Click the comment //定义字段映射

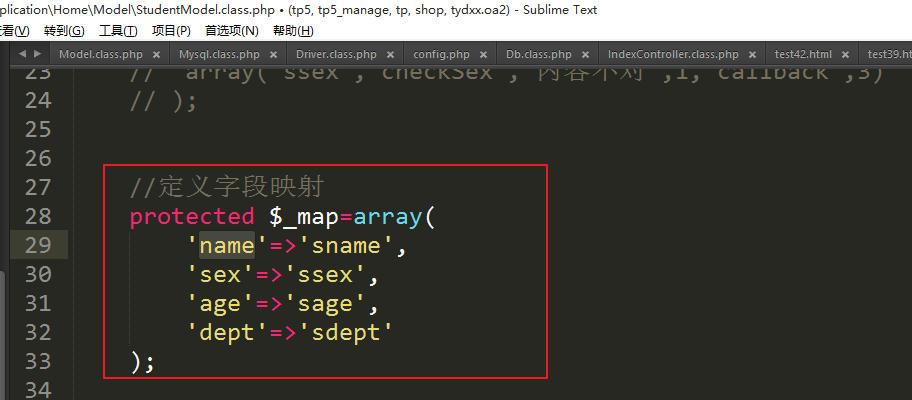[227, 188]
